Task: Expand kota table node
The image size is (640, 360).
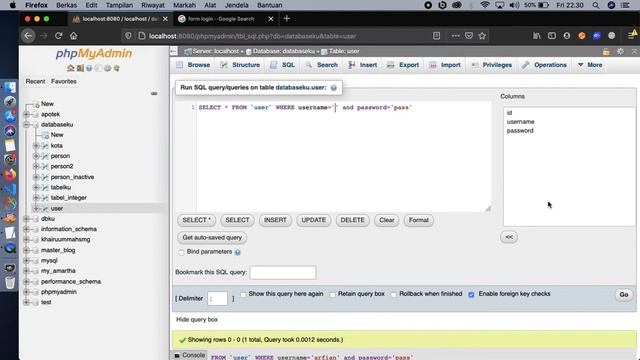Action: (x=36, y=146)
